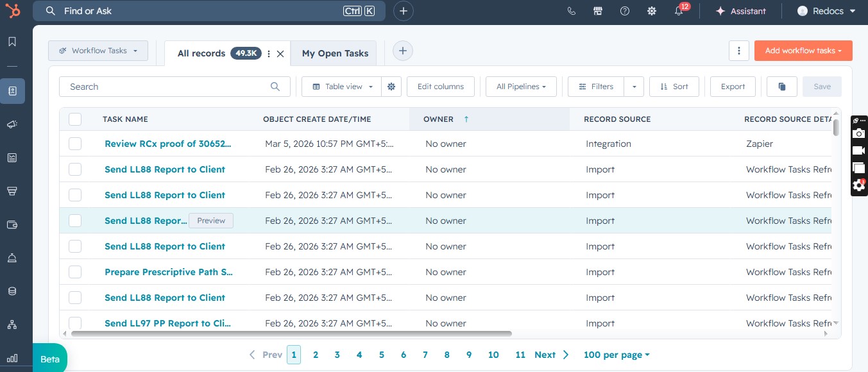Check the Review RCx proof row checkbox

[x=75, y=144]
